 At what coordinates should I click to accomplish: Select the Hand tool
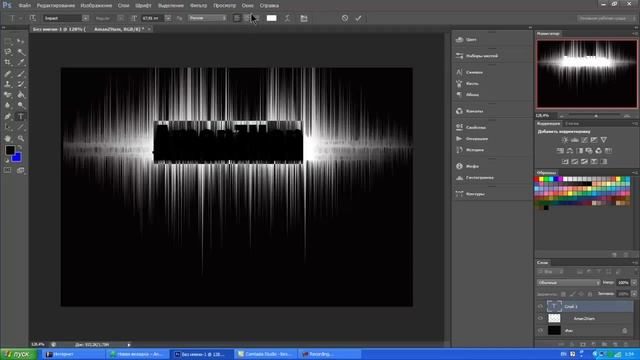(8, 138)
